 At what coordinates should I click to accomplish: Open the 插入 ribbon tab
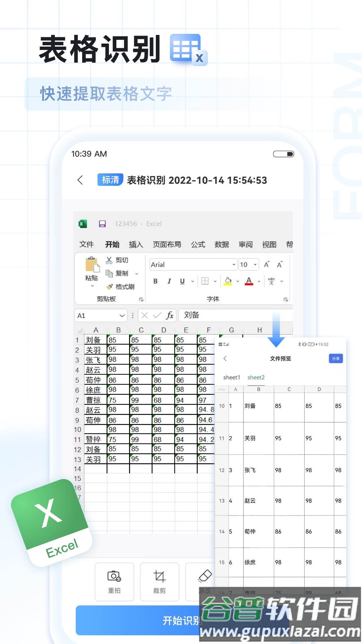(x=136, y=245)
